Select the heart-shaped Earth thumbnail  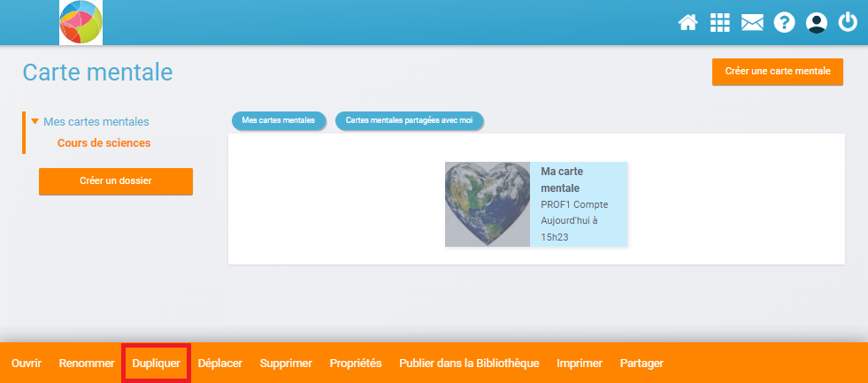(487, 204)
